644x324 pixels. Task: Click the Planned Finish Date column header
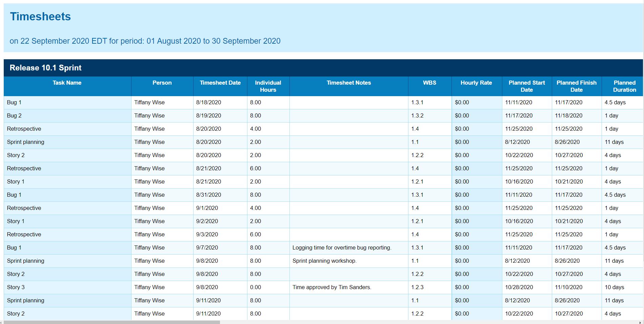577,86
